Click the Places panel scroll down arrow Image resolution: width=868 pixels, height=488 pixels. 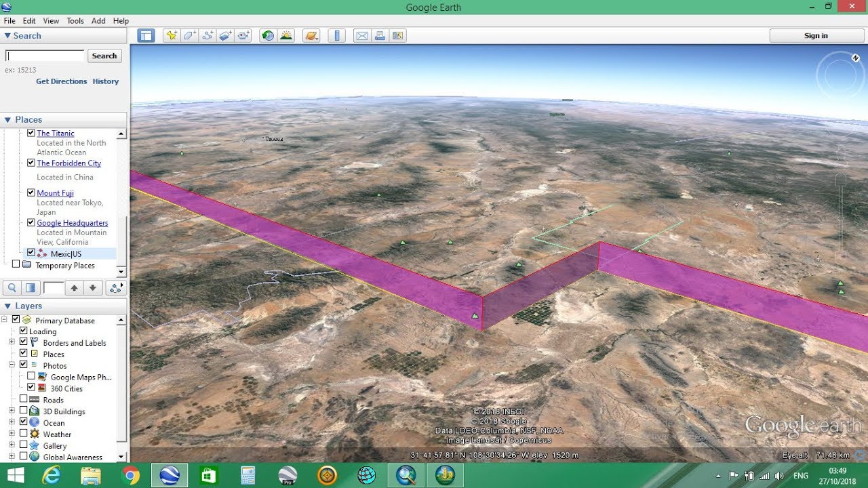[121, 272]
